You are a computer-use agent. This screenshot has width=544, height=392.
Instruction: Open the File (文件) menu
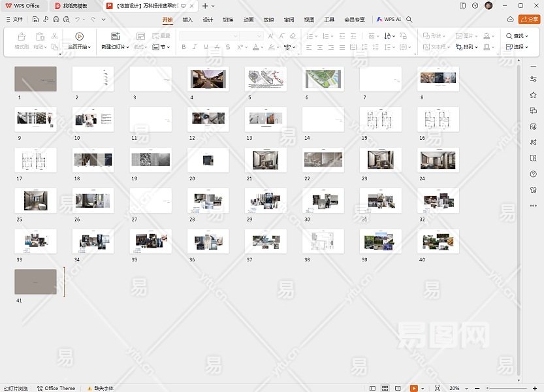pos(14,20)
